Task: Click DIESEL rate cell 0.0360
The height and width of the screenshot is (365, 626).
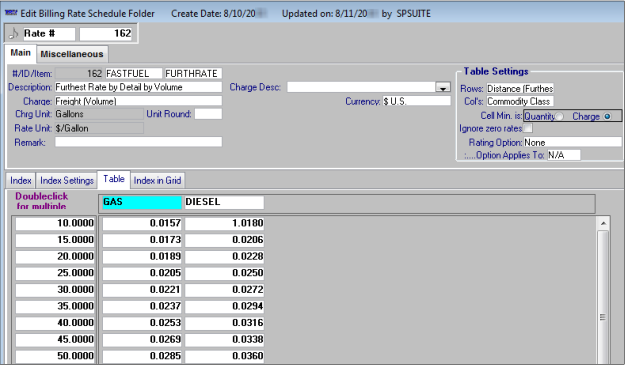Action: [224, 356]
